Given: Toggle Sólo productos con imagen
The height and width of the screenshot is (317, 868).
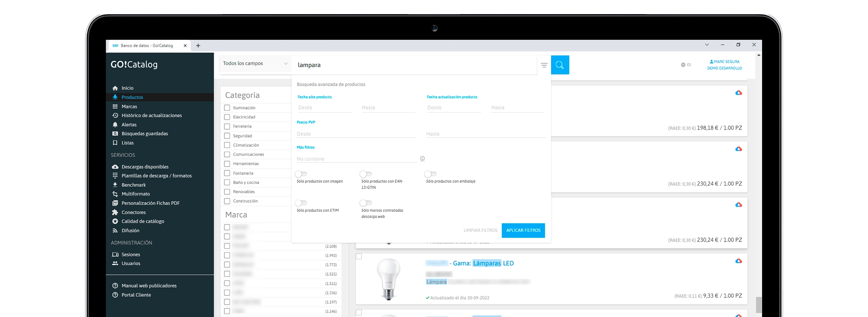Looking at the screenshot, I should [x=301, y=174].
